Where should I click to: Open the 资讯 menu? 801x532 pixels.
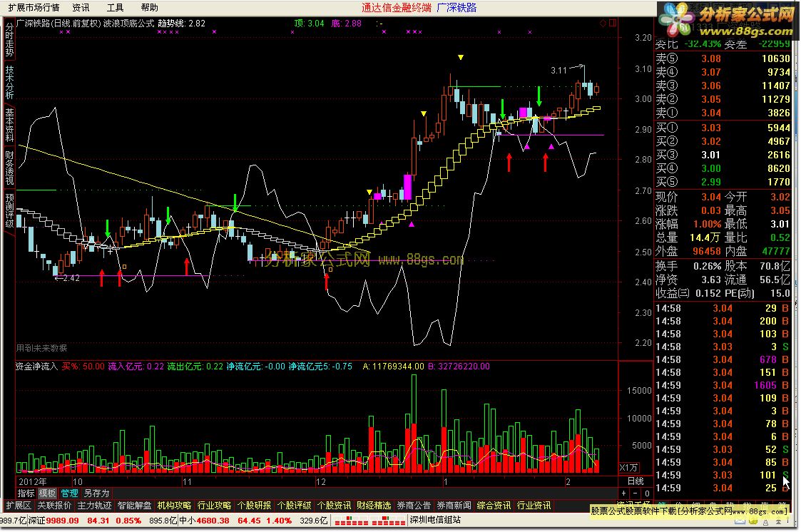tap(81, 8)
